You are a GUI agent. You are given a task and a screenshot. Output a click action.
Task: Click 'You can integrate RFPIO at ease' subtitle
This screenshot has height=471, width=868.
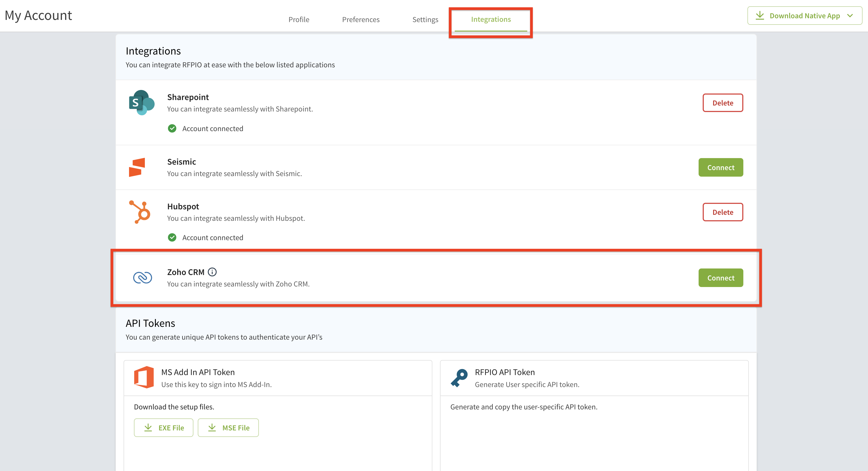[x=230, y=65]
